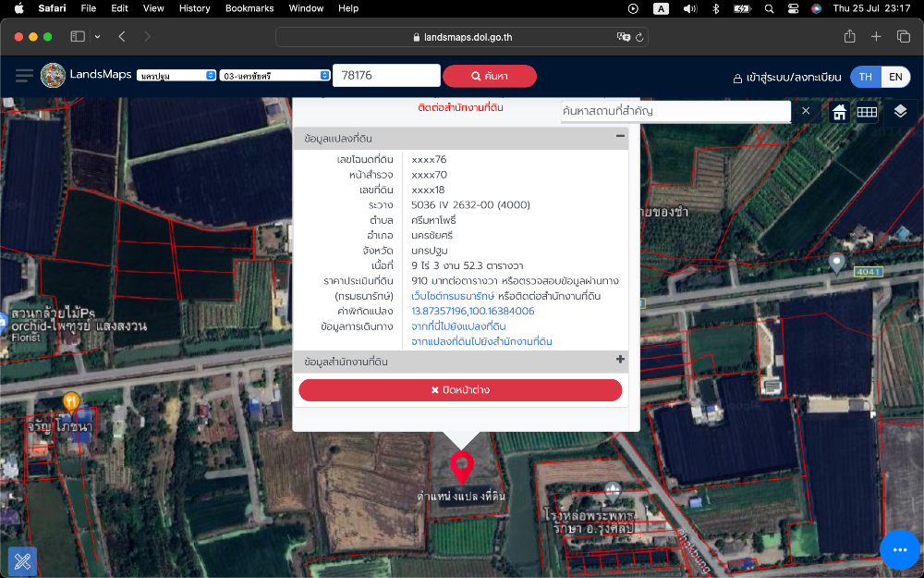Click the red parcel location pin
Screen dimensions: 924x578
(x=461, y=466)
